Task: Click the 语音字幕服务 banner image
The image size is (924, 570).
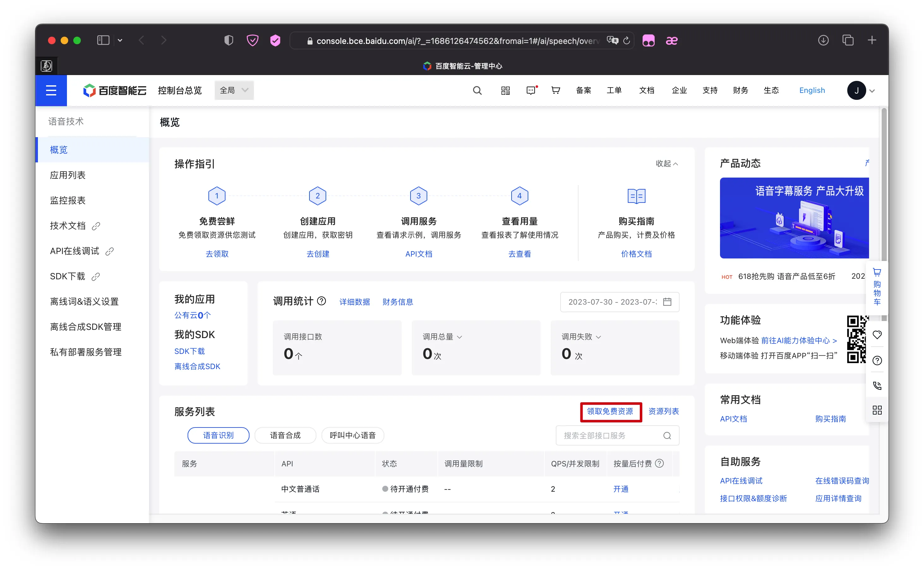Action: coord(794,218)
